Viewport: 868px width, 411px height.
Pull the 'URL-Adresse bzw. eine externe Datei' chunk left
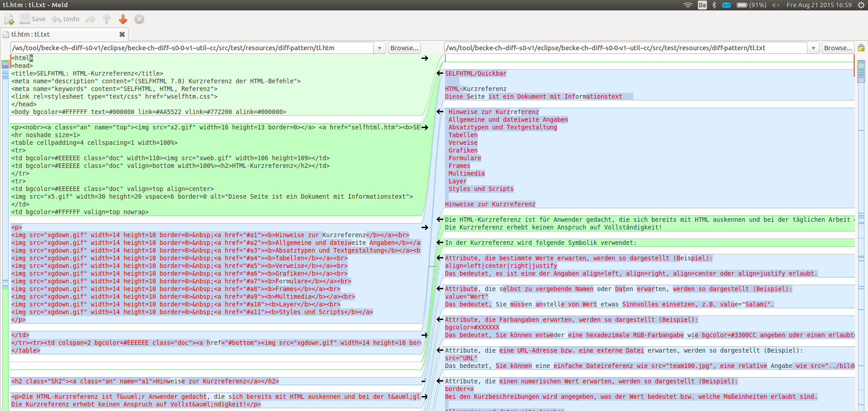tap(440, 350)
